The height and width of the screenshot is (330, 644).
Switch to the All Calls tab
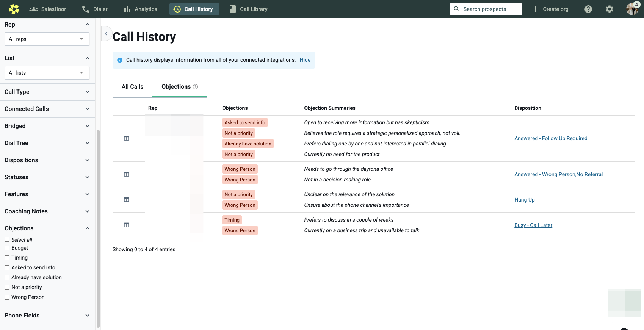[x=132, y=87]
